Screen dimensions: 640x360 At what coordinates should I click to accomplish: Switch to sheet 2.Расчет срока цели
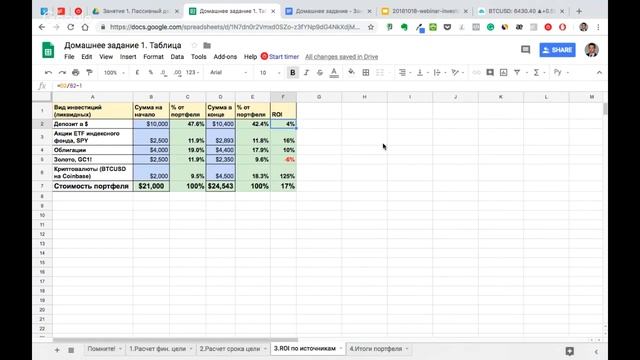(233, 349)
